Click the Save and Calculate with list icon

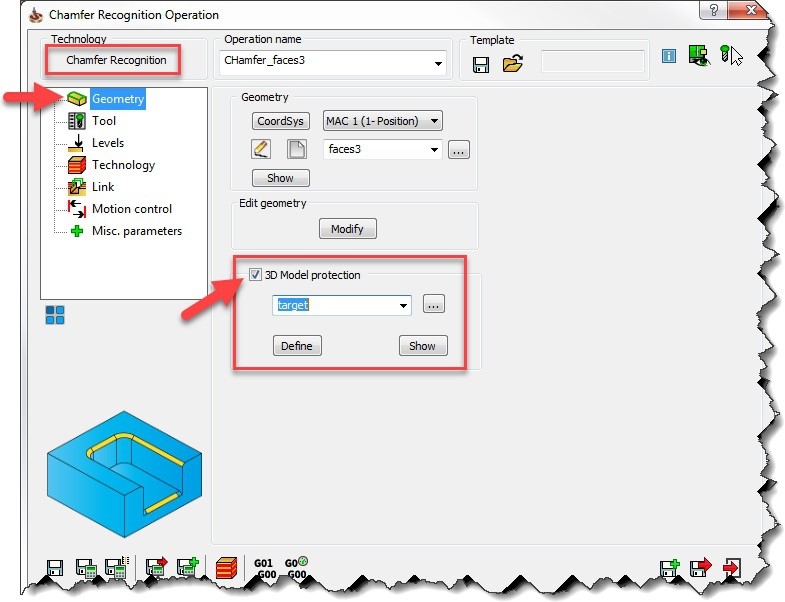[x=117, y=567]
